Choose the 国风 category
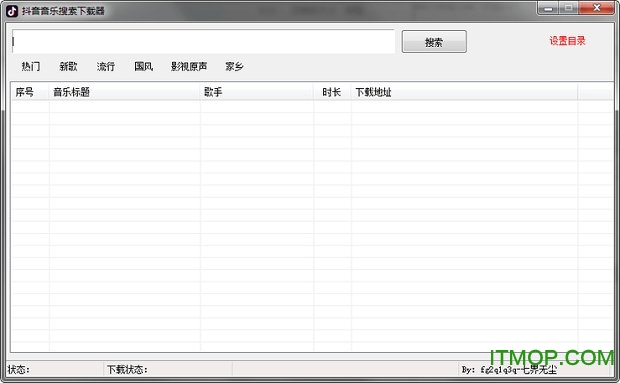This screenshot has width=620, height=383. click(x=144, y=66)
